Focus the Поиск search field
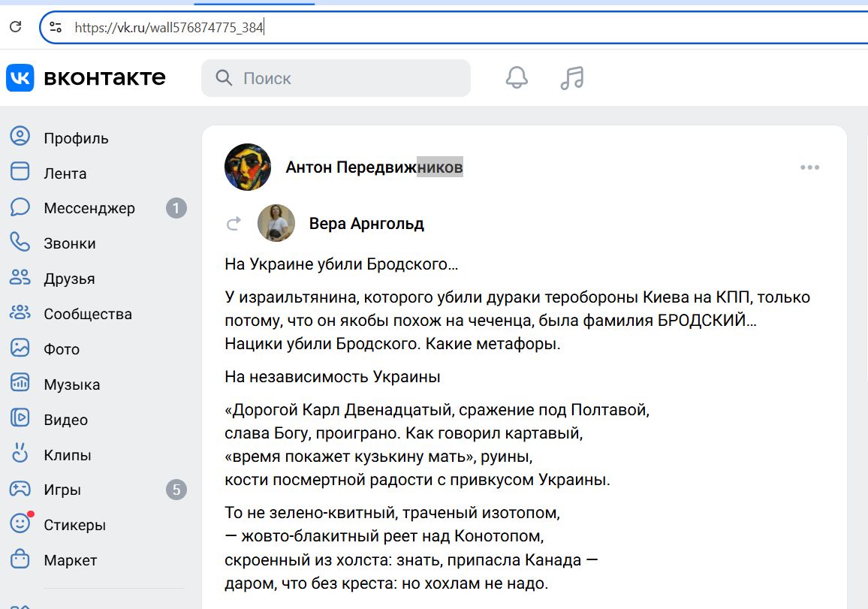Image resolution: width=868 pixels, height=609 pixels. pos(336,78)
